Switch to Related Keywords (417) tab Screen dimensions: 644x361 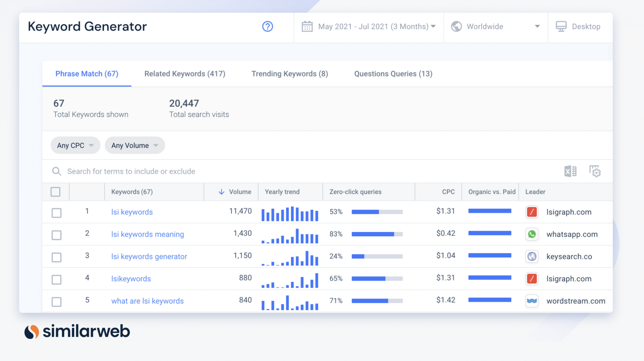point(185,74)
